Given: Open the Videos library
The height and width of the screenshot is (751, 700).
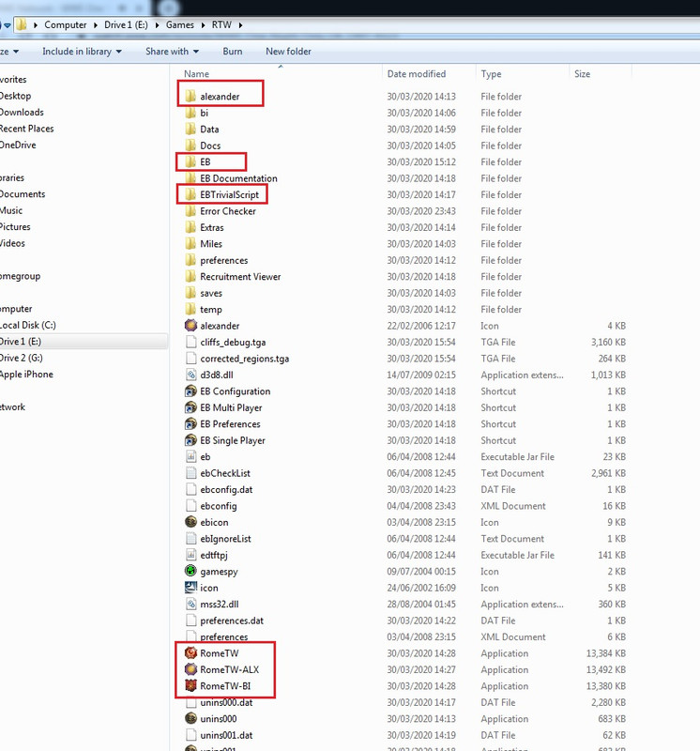Looking at the screenshot, I should point(12,243).
